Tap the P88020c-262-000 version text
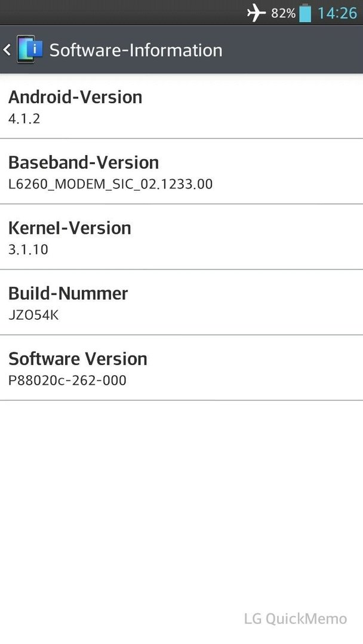Image resolution: width=363 pixels, height=644 pixels. pos(67,380)
